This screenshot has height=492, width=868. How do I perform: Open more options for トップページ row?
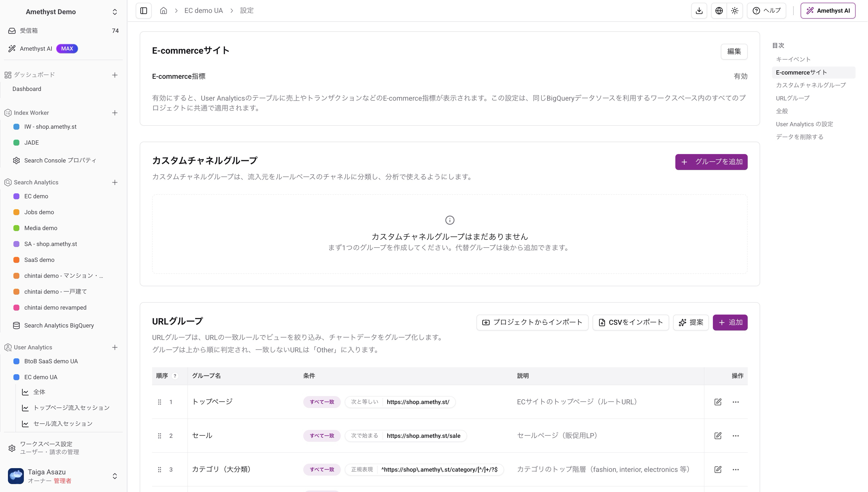coord(736,402)
